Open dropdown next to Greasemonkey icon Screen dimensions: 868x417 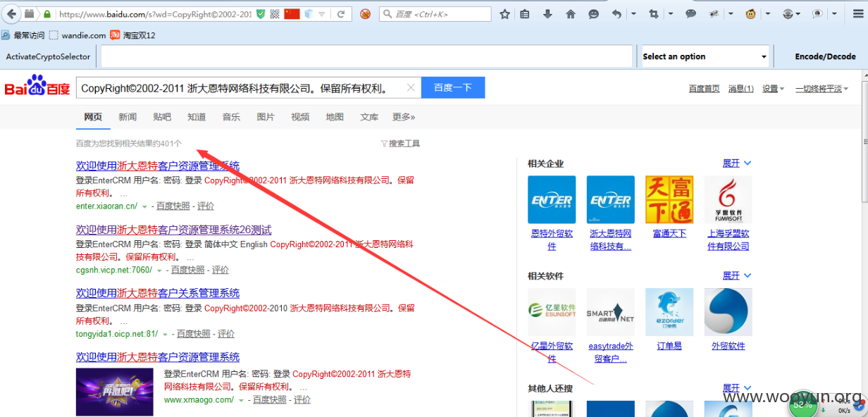[767, 14]
